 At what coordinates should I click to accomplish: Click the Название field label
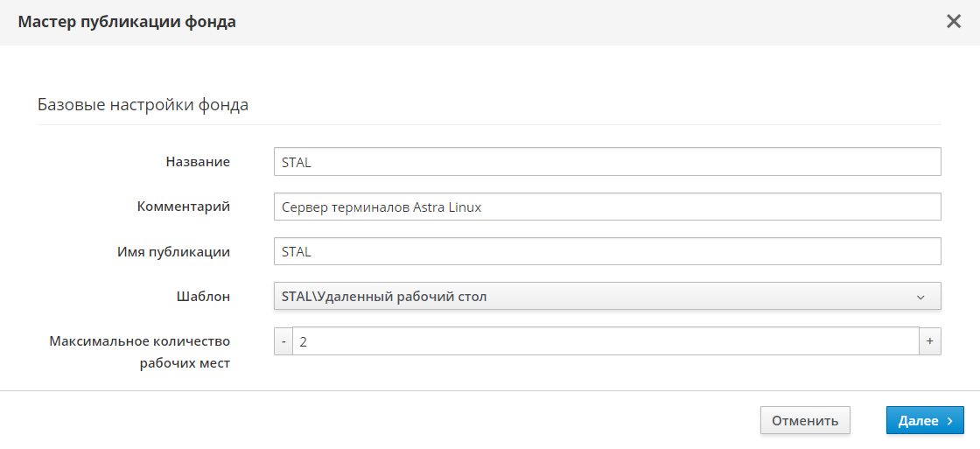point(198,162)
